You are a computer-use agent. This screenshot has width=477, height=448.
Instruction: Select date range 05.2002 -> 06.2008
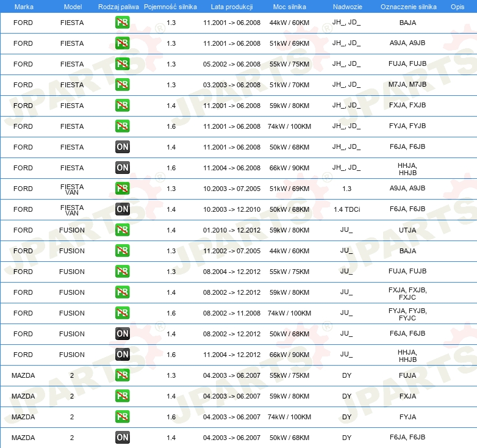point(232,64)
